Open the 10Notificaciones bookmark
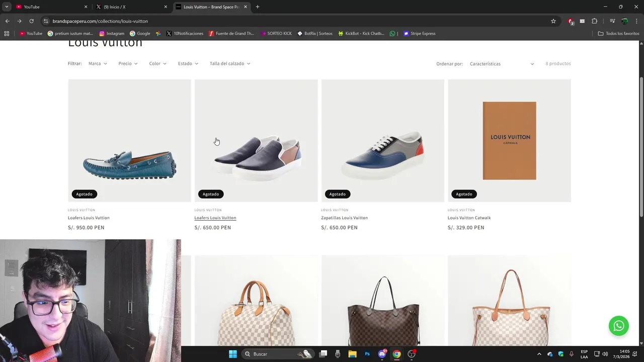This screenshot has height=362, width=644. coord(185,34)
